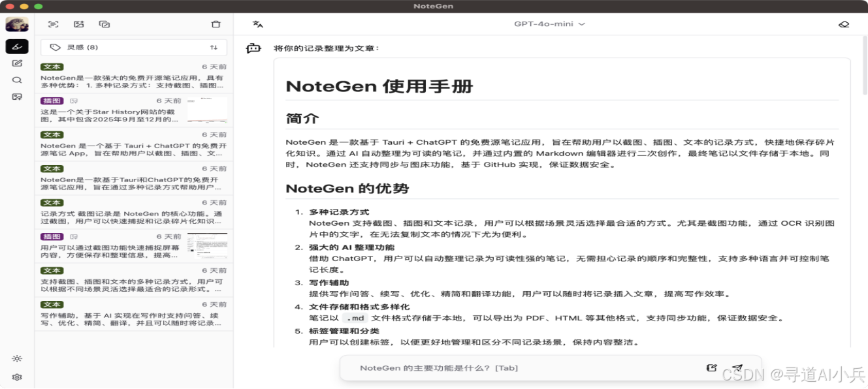868x389 pixels.
Task: Click the send message icon
Action: (738, 367)
